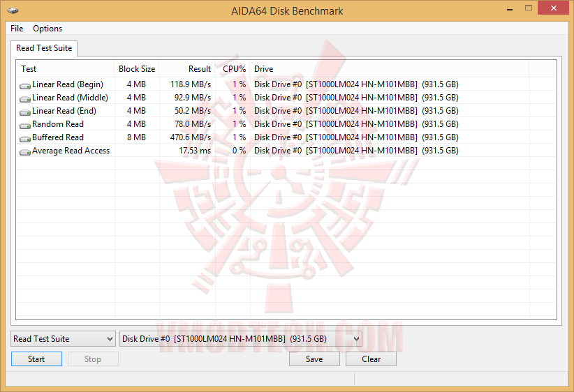Click the Linear Read (Middle) drive icon
This screenshot has height=392, width=574.
click(25, 99)
